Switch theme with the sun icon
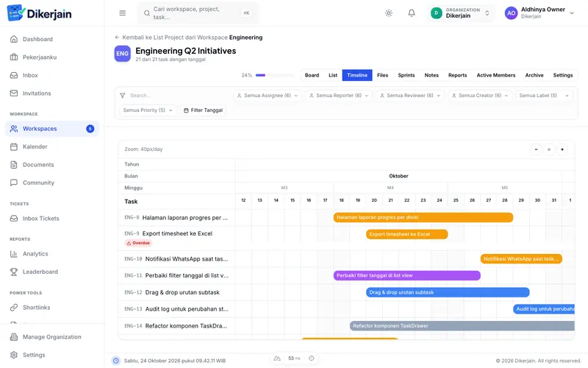Image resolution: width=588 pixels, height=368 pixels. tap(389, 13)
